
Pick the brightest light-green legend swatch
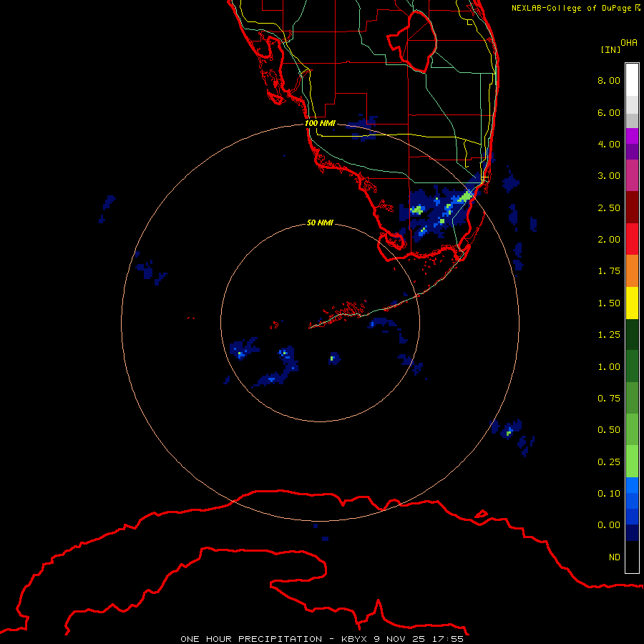pyautogui.click(x=632, y=462)
